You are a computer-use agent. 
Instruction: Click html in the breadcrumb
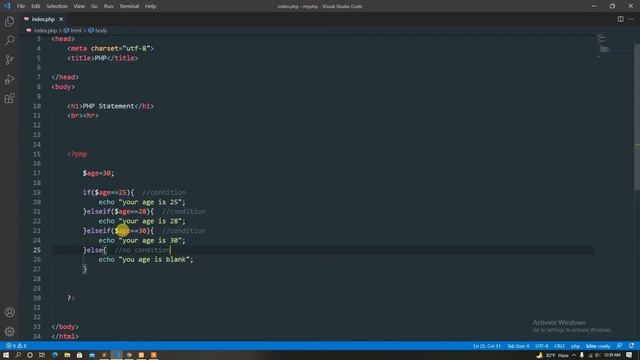76,31
